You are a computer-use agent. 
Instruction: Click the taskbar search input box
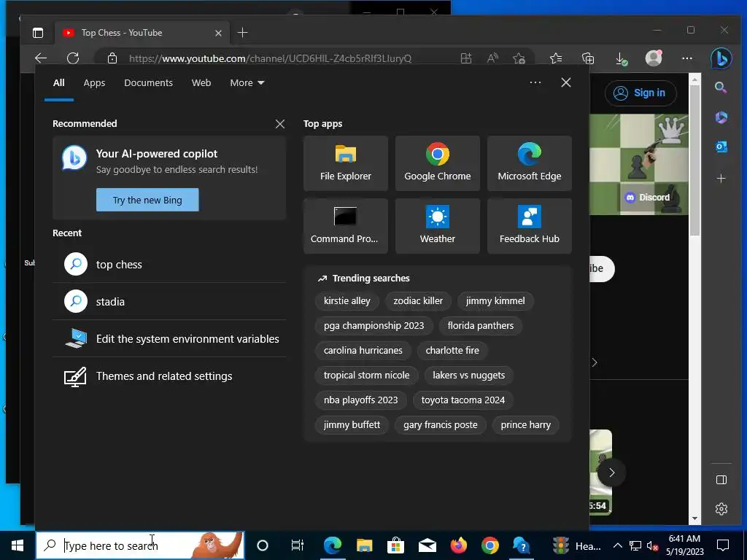140,545
